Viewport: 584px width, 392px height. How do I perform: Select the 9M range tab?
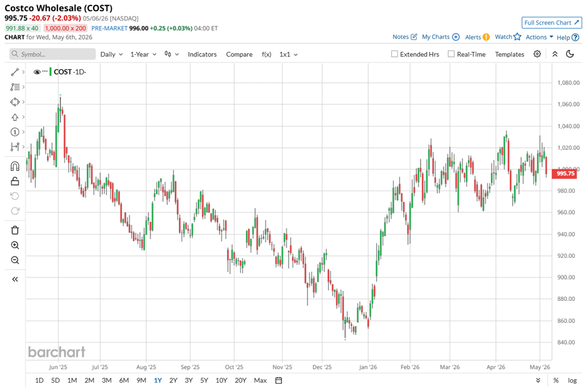141,380
